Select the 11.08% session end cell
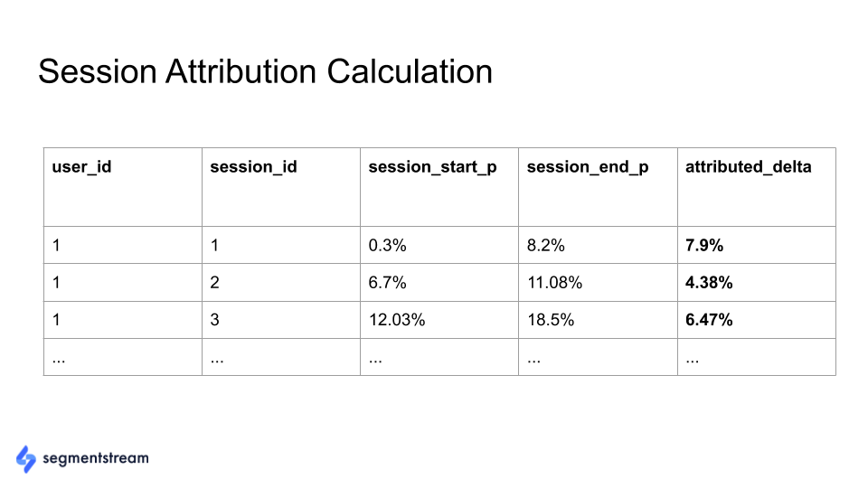The image size is (868, 488). coord(598,283)
